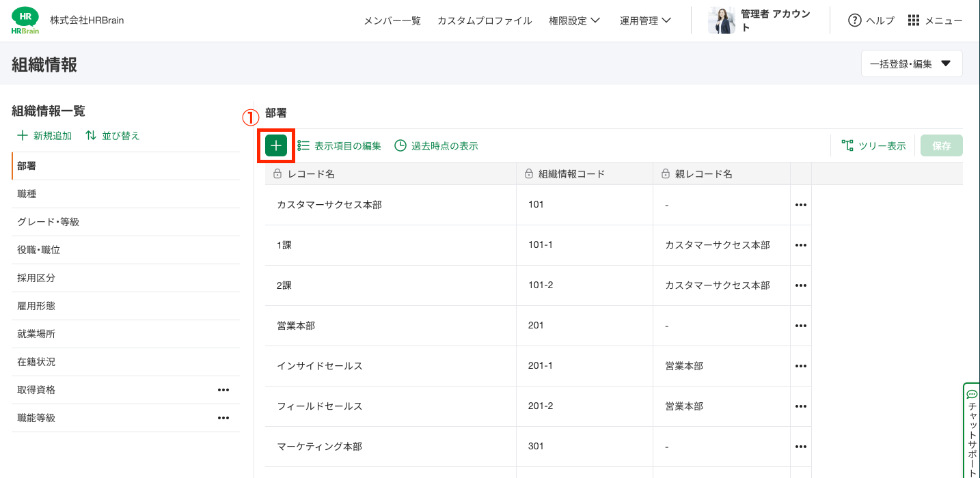Select 職種 in the organization list
Image resolution: width=980 pixels, height=478 pixels.
coord(27,194)
